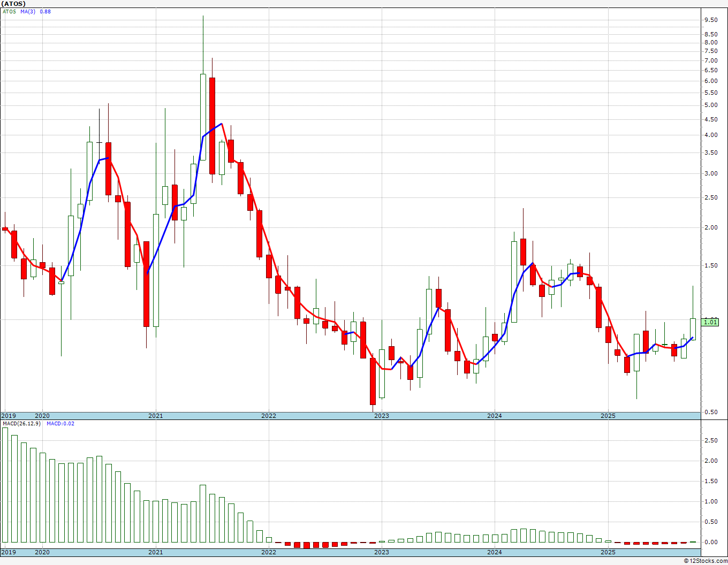Viewport: 728px width, 565px height.
Task: Click 2022 on the price chart timeline
Action: click(x=269, y=416)
